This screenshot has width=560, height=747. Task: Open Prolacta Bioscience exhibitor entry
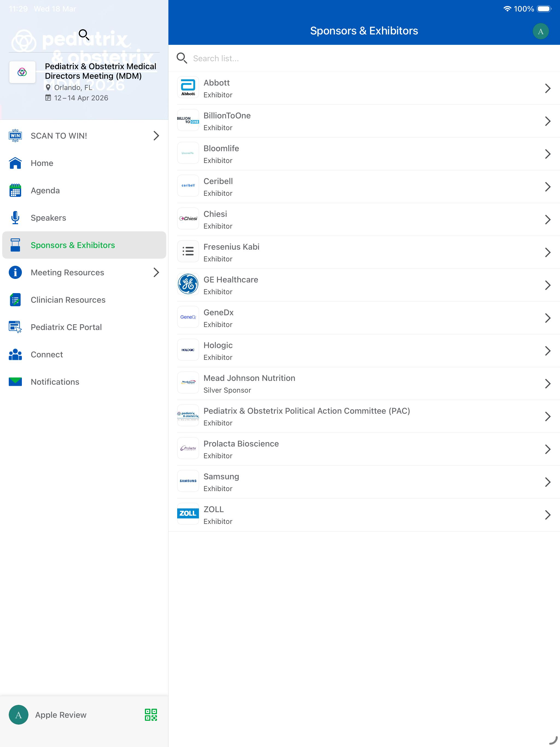364,449
